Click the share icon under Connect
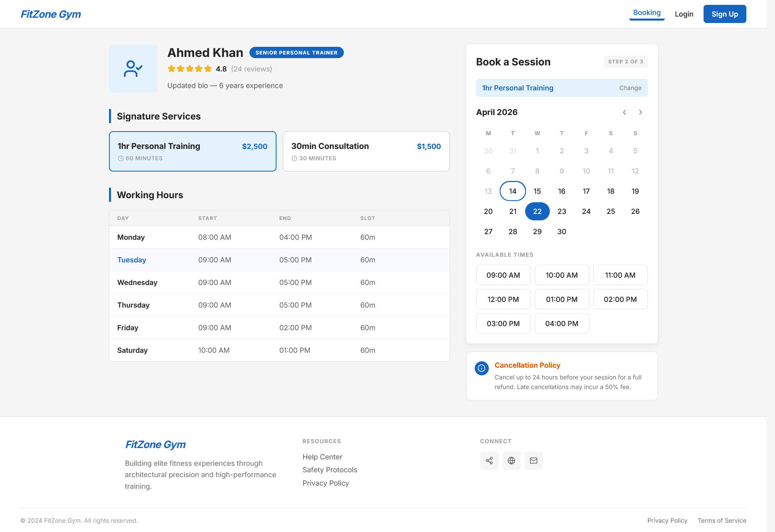The image size is (775, 532). tap(489, 461)
